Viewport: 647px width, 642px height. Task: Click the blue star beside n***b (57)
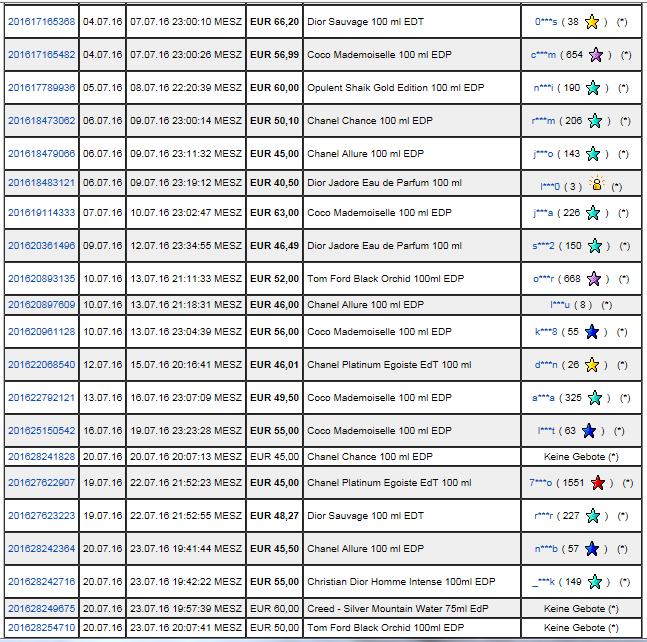coord(592,548)
